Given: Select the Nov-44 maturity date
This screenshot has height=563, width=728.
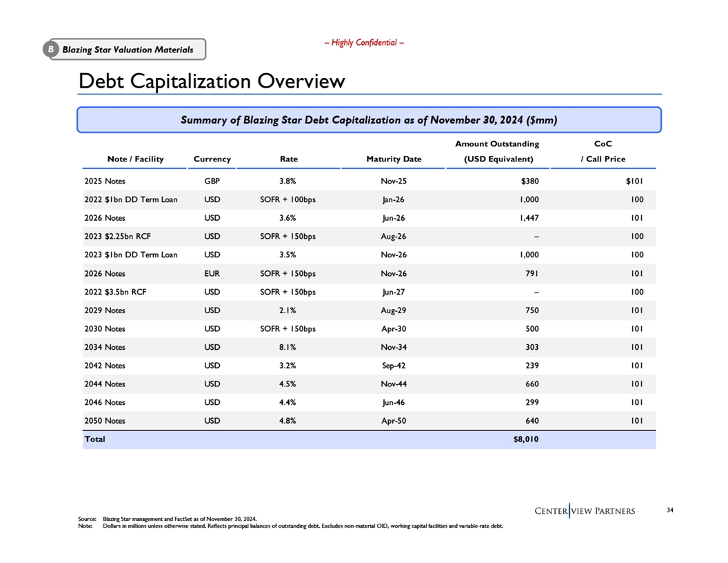Looking at the screenshot, I should 394,384.
